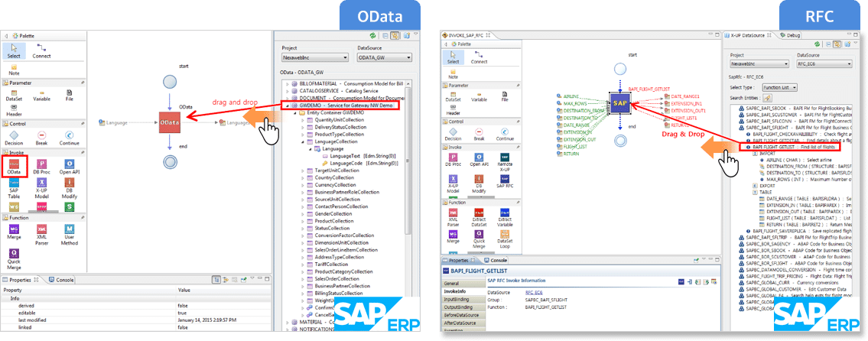
Task: Select DB Proc in OData window palette
Action: tap(42, 167)
